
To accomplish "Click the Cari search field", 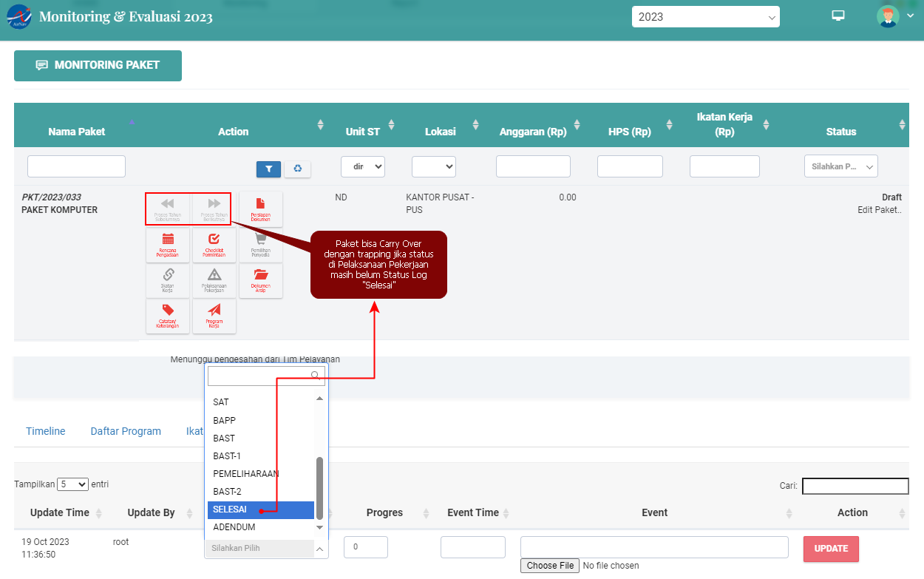I will coord(855,486).
